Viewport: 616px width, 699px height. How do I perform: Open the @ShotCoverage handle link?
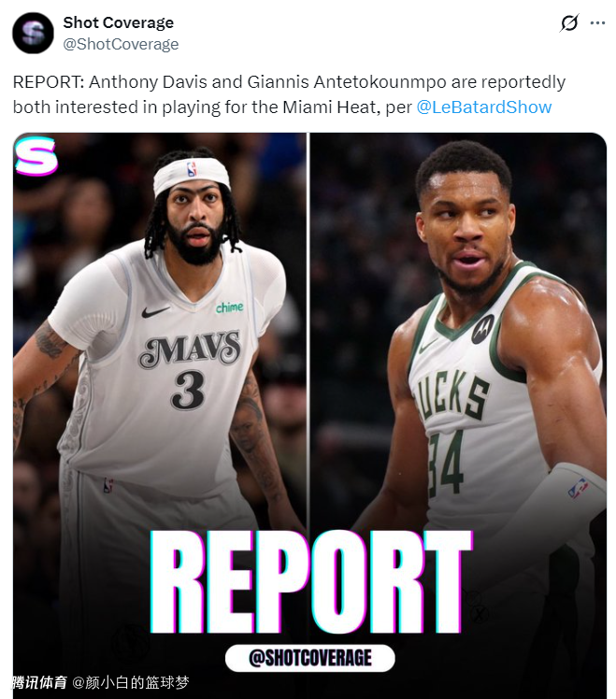click(x=121, y=44)
